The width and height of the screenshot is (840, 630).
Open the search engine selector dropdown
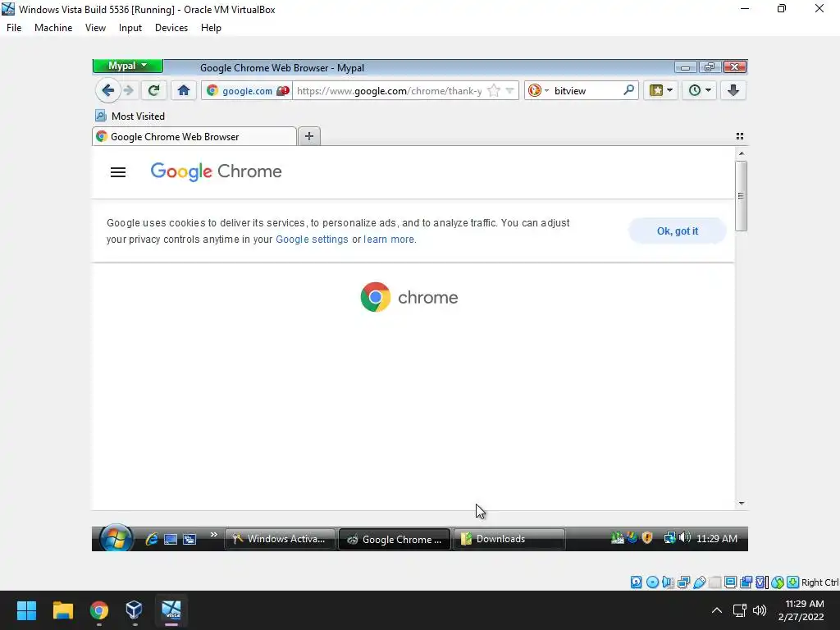pyautogui.click(x=538, y=90)
